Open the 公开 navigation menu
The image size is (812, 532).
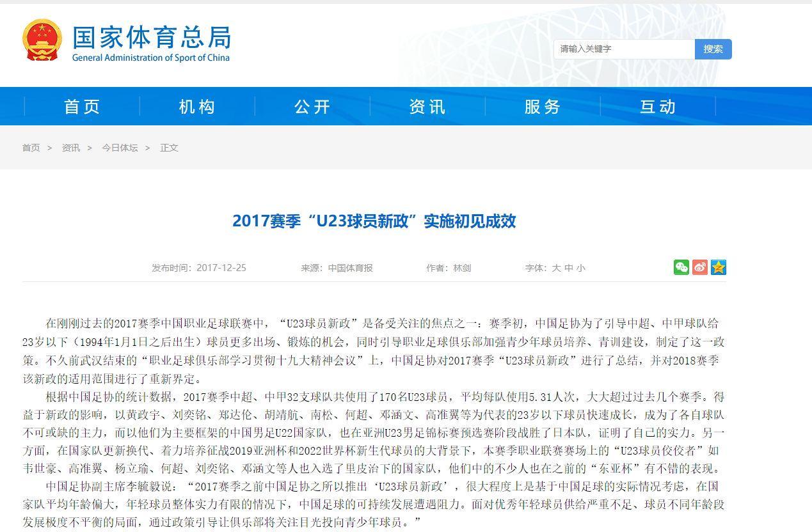(312, 106)
